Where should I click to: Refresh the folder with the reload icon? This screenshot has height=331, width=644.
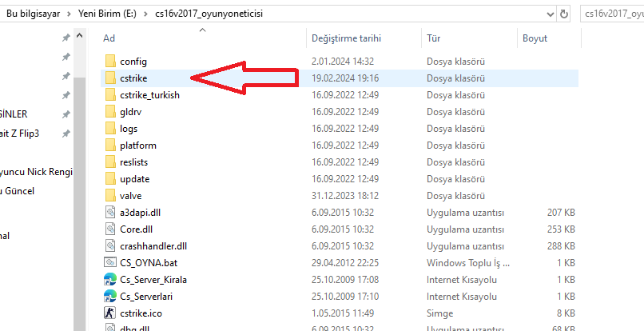(564, 14)
